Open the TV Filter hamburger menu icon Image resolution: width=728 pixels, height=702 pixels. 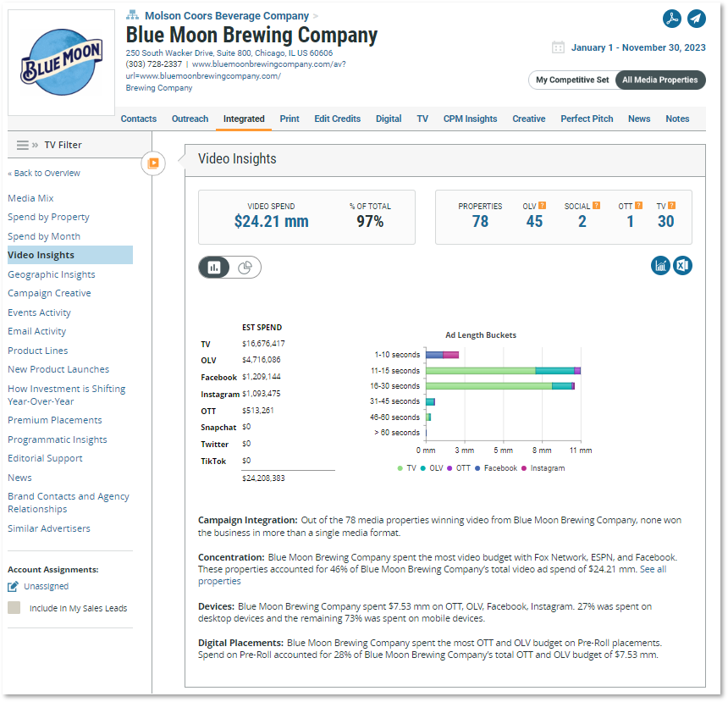point(22,145)
